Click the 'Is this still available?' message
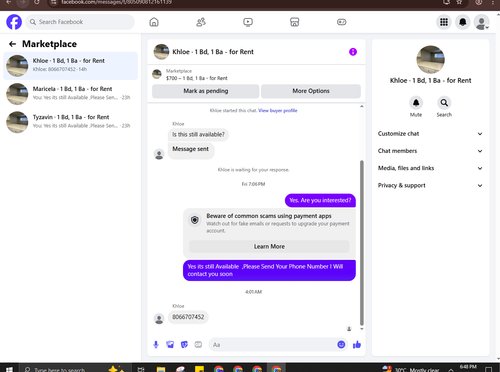 point(198,135)
